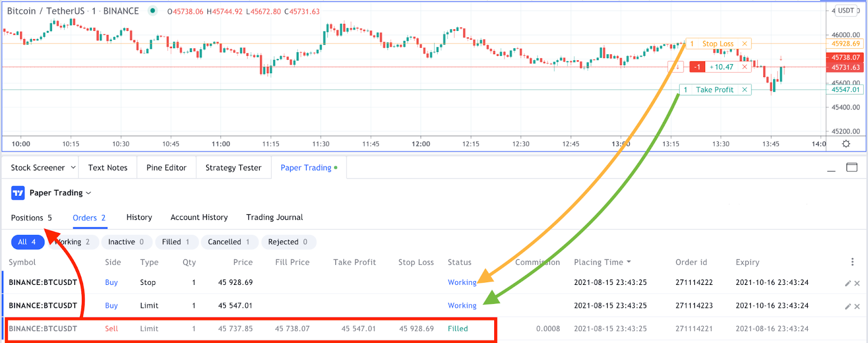This screenshot has height=343, width=868.
Task: Filter orders by Working
Action: (72, 242)
